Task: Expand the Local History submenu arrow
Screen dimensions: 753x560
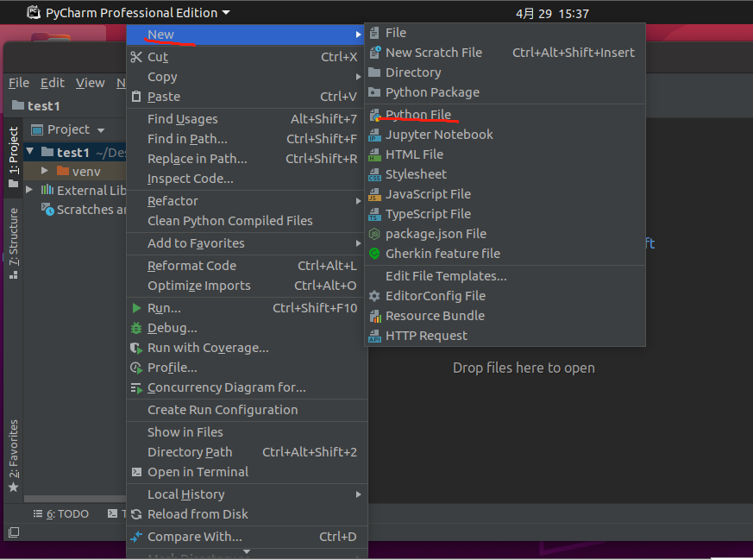Action: pos(358,494)
